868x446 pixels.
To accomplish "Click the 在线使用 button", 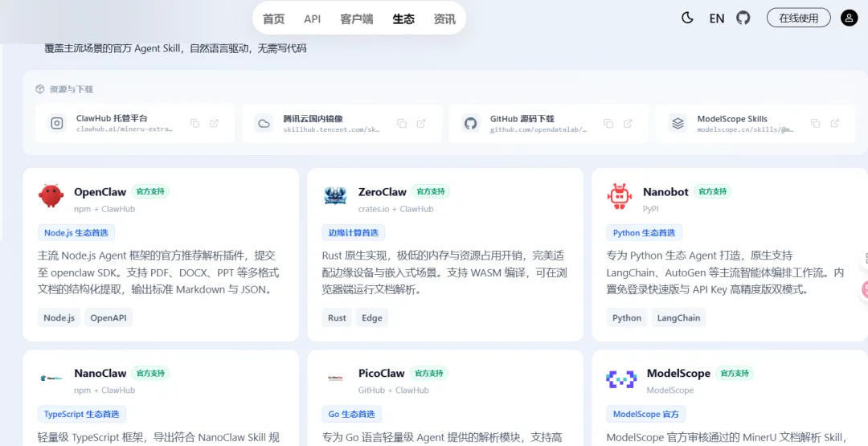I will tap(798, 18).
